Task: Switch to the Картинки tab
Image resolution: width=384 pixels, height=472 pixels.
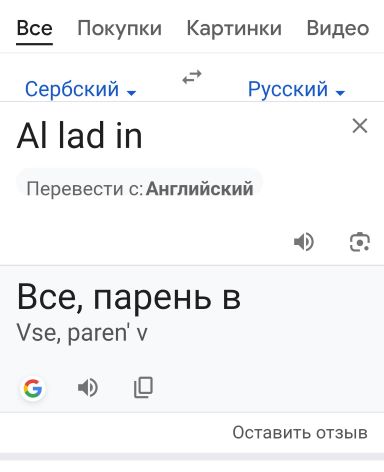Action: click(x=234, y=28)
